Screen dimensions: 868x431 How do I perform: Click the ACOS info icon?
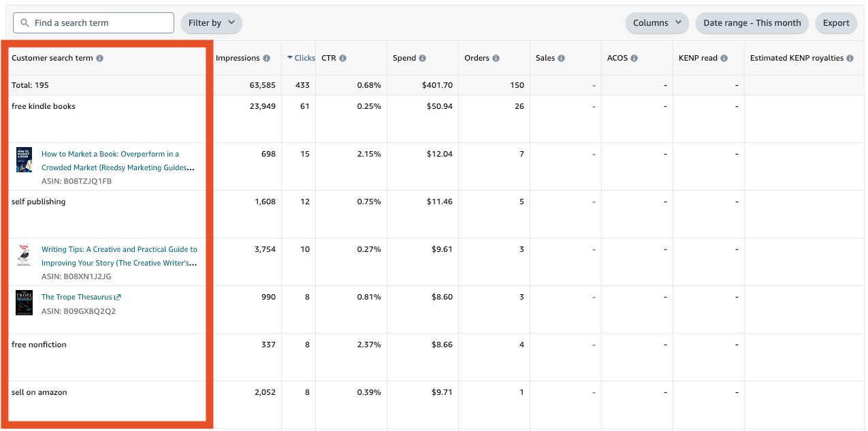click(634, 59)
